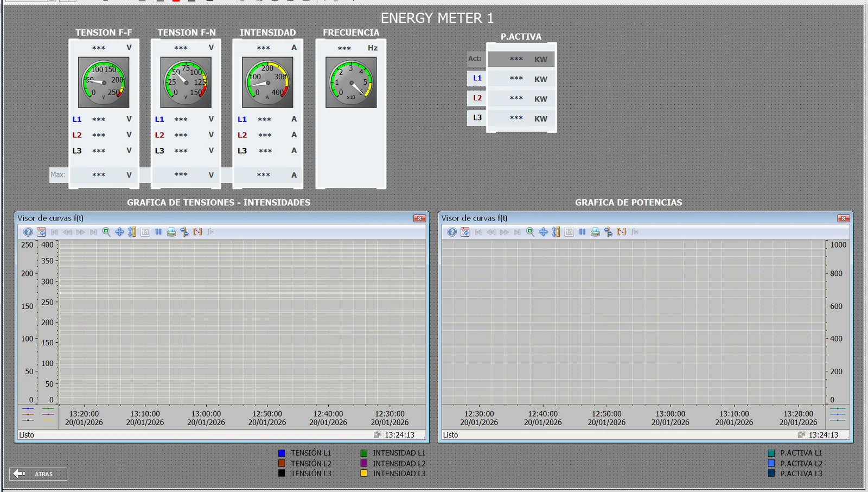Image resolution: width=868 pixels, height=492 pixels.
Task: Open configuration dialog in tensiones-intensidades curve viewer
Action: (41, 232)
